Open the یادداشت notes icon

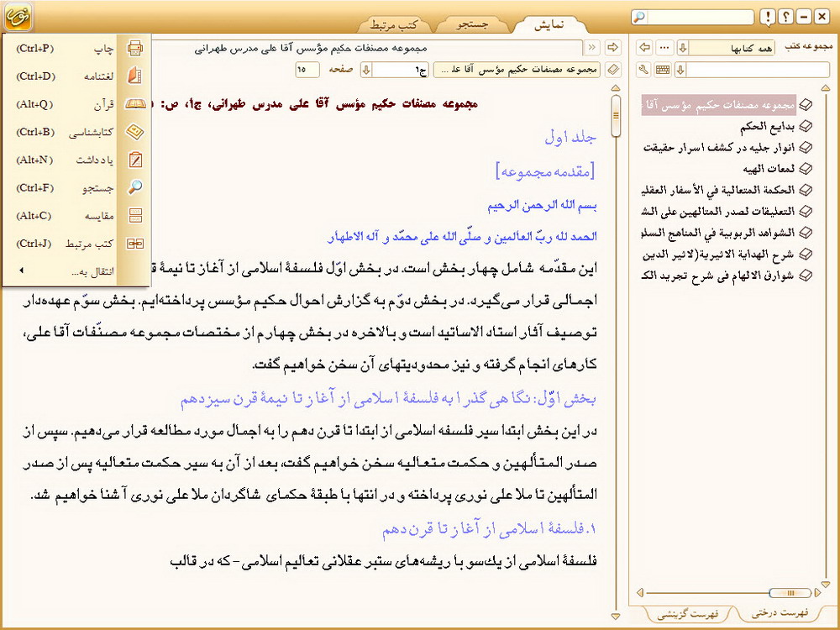[x=134, y=160]
